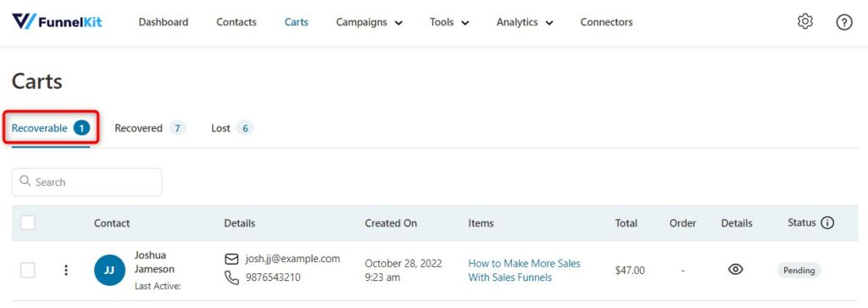Open Carts in the top navigation

click(x=296, y=22)
